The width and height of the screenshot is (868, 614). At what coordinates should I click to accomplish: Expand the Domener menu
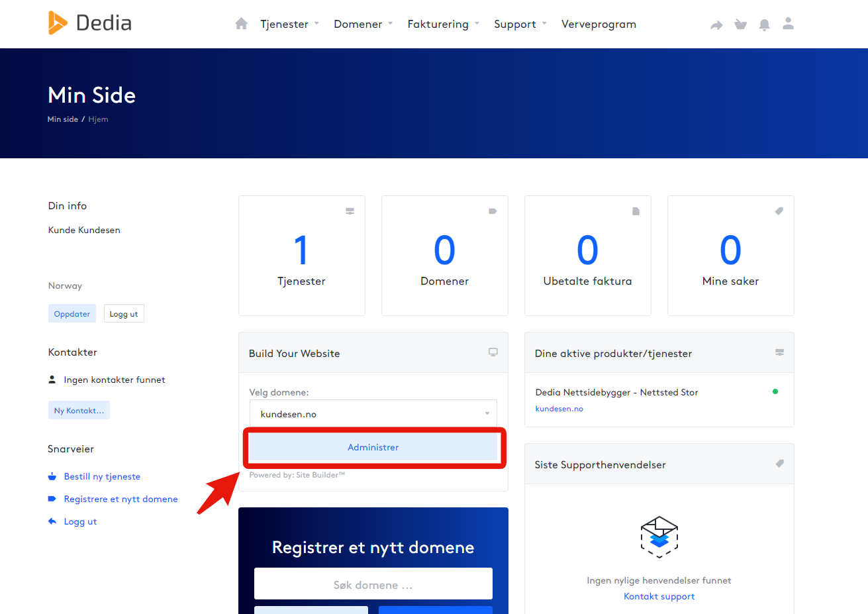tap(363, 24)
